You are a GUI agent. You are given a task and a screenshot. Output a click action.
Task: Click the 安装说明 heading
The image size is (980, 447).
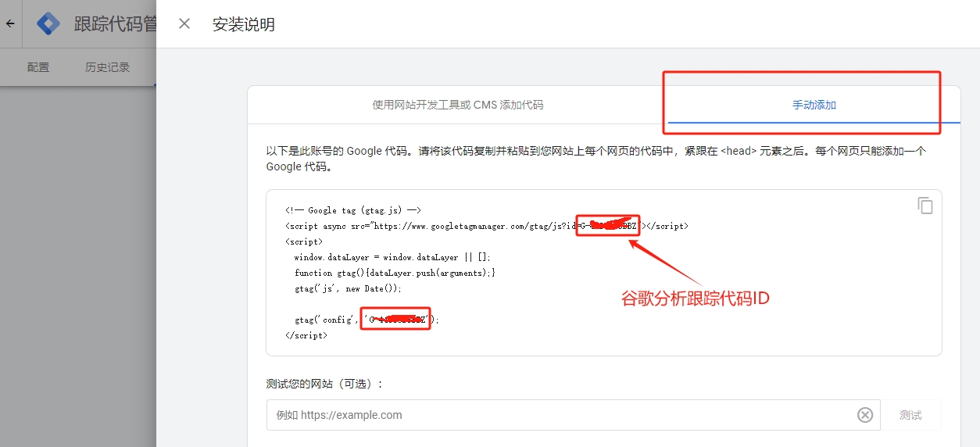pyautogui.click(x=244, y=24)
